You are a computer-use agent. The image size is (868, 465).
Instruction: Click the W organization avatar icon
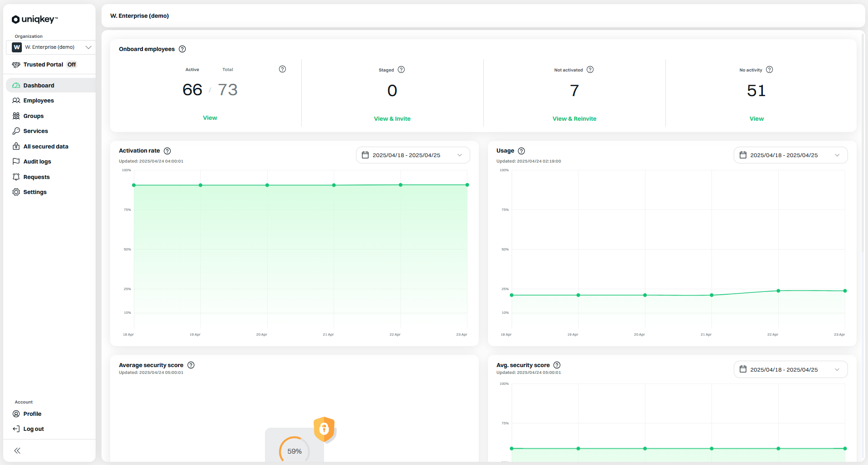click(17, 47)
